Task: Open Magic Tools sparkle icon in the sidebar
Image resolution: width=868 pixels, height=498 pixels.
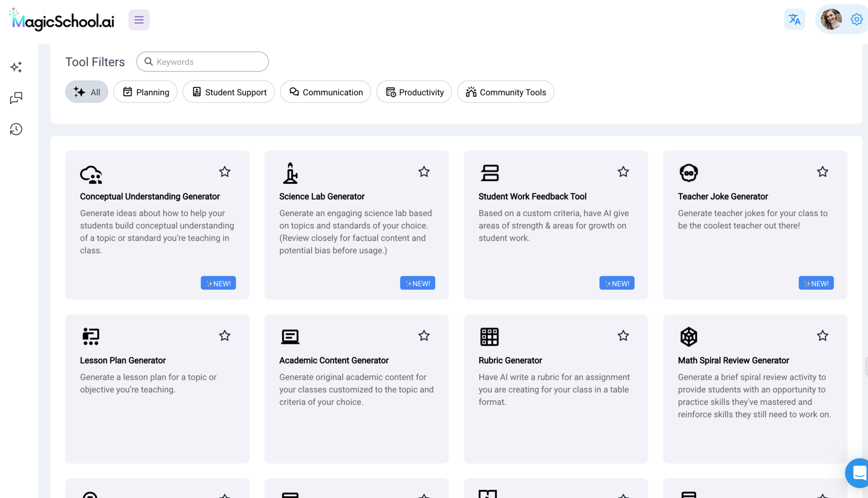Action: point(16,67)
